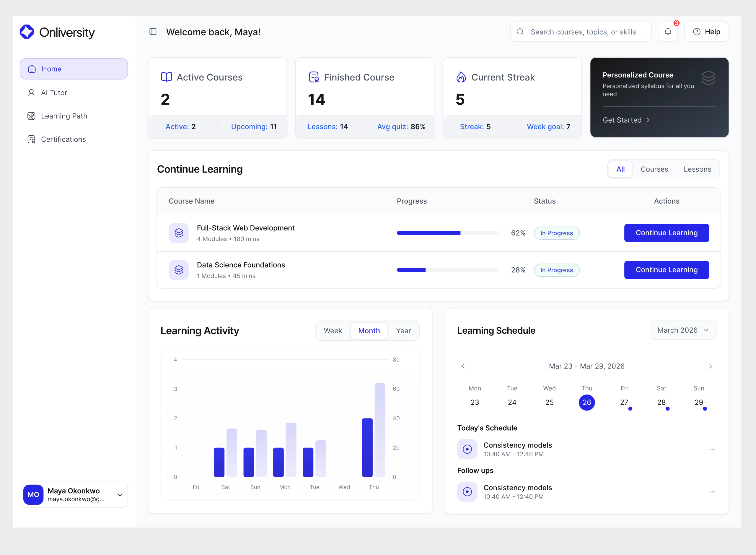
Task: Click Get Started on Personalized Course
Action: tap(626, 120)
